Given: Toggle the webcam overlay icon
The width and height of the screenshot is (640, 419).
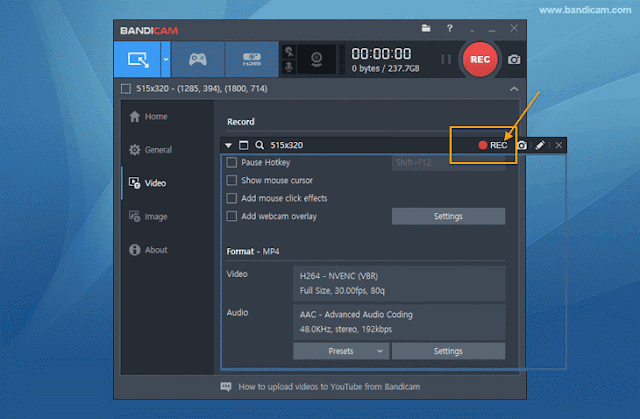Looking at the screenshot, I should (x=316, y=60).
